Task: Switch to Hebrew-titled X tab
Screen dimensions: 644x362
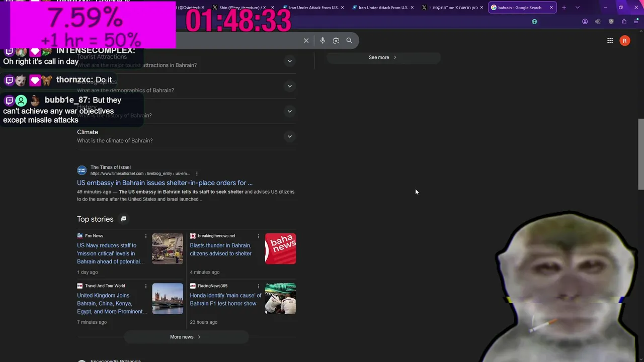Action: 452,8
